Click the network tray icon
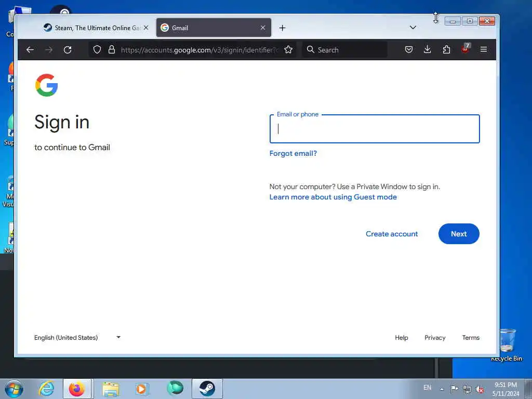Screen dimensions: 532x399 467,389
